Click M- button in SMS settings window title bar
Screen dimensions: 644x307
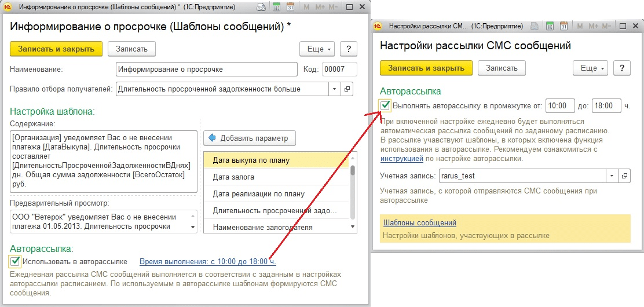click(x=608, y=26)
